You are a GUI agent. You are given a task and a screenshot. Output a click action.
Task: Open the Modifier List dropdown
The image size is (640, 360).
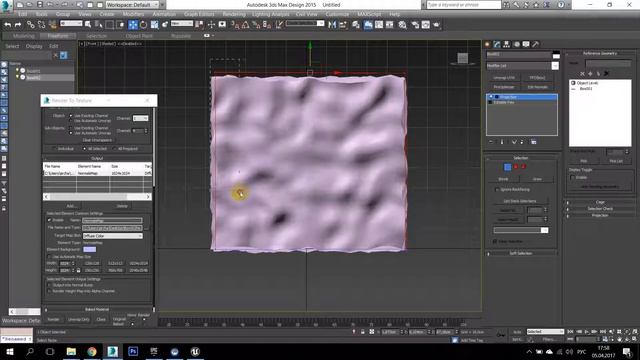522,66
